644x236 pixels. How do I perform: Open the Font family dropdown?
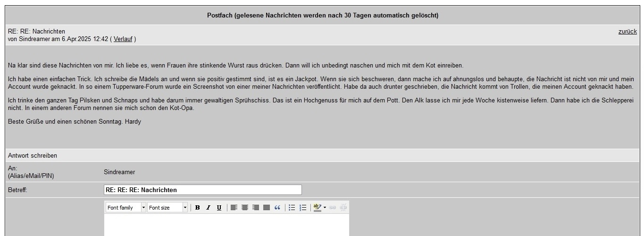coord(126,208)
